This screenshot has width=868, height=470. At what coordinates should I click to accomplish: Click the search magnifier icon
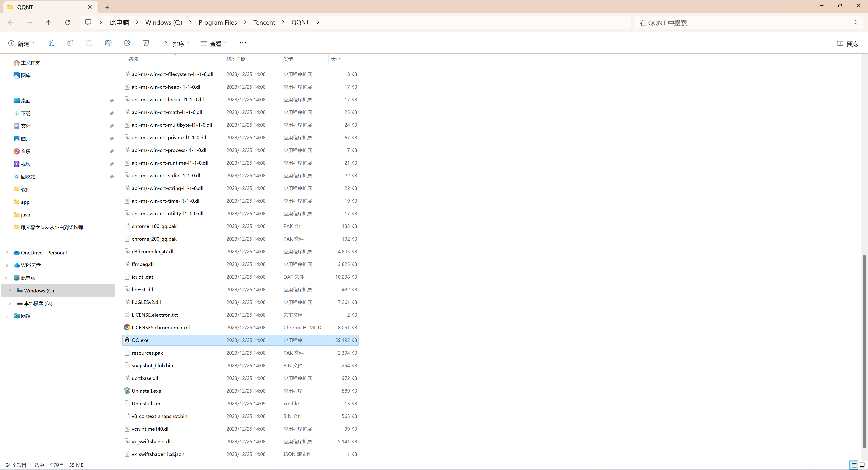coord(856,23)
